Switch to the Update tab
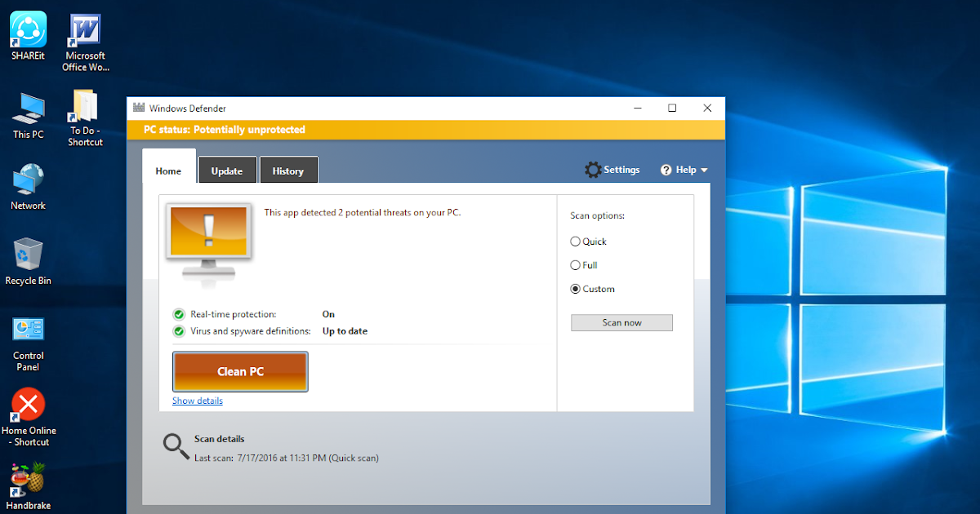 coord(227,171)
